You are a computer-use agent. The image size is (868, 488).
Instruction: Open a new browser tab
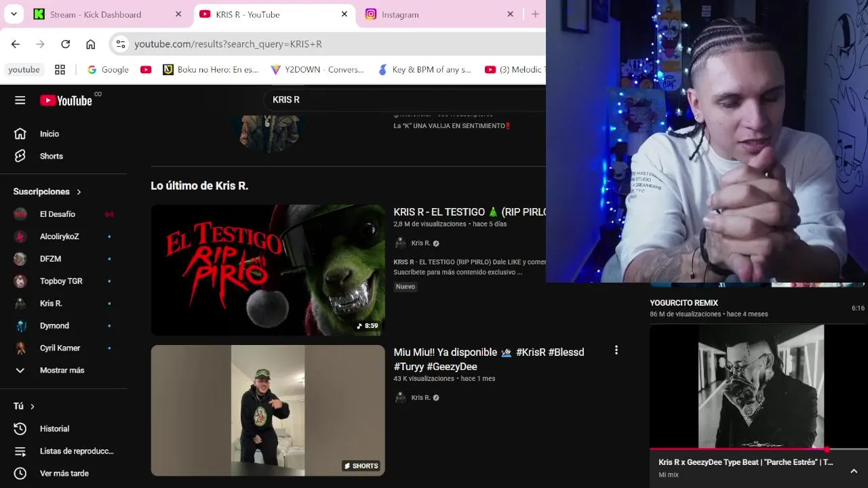pyautogui.click(x=535, y=14)
